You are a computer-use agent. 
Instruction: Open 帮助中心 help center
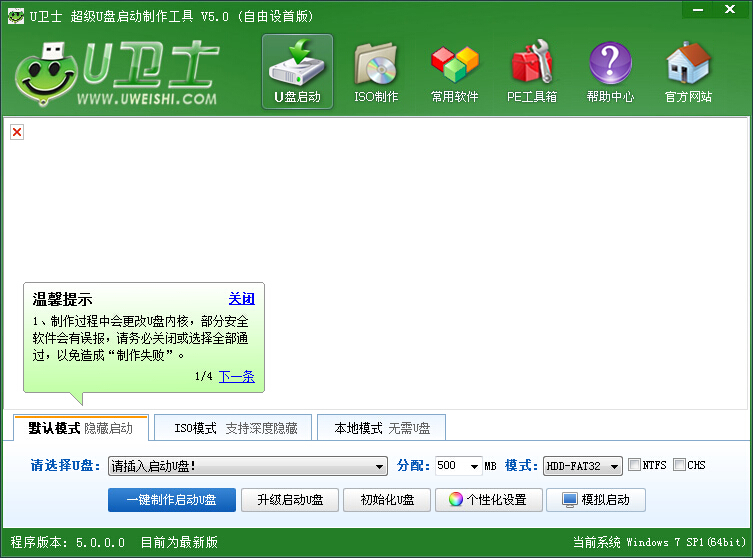(610, 72)
